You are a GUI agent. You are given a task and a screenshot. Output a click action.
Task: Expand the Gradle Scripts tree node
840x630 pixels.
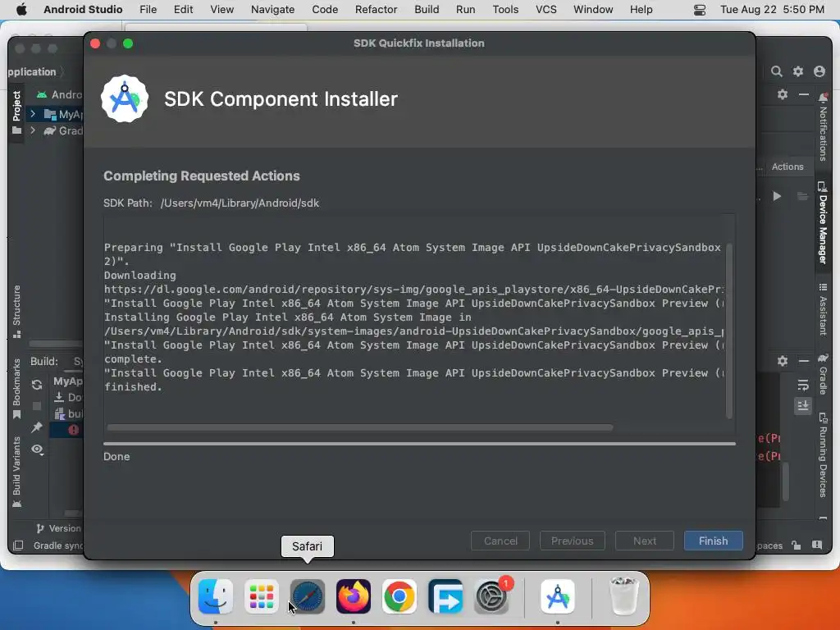pyautogui.click(x=33, y=130)
